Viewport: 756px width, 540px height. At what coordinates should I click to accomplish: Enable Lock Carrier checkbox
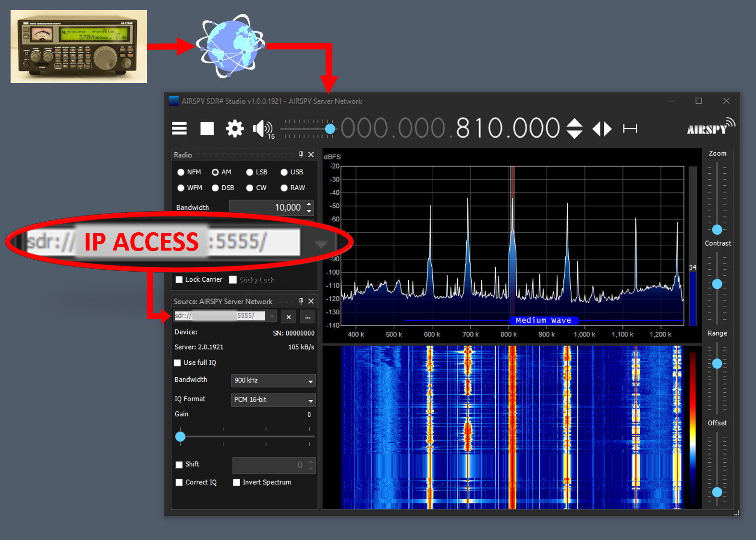pyautogui.click(x=179, y=280)
